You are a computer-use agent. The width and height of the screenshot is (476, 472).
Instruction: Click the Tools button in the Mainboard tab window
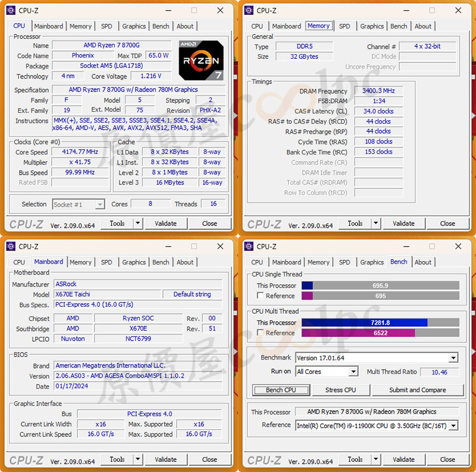117,460
